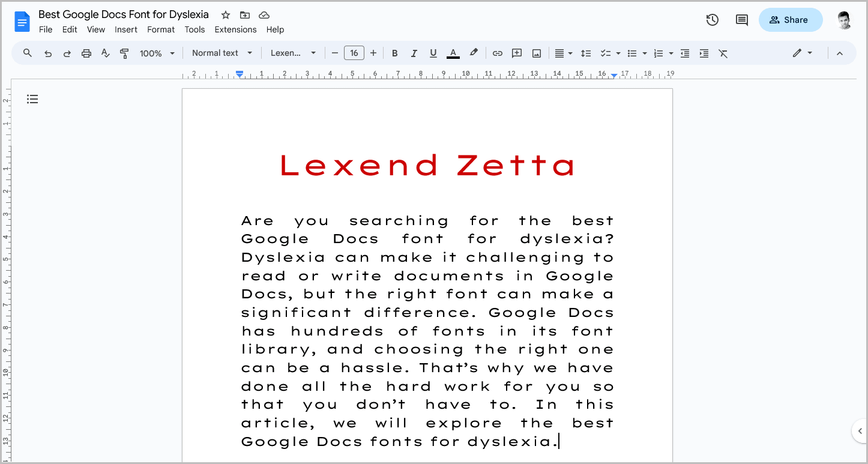Open the Format menu
The height and width of the screenshot is (464, 868).
click(x=161, y=29)
